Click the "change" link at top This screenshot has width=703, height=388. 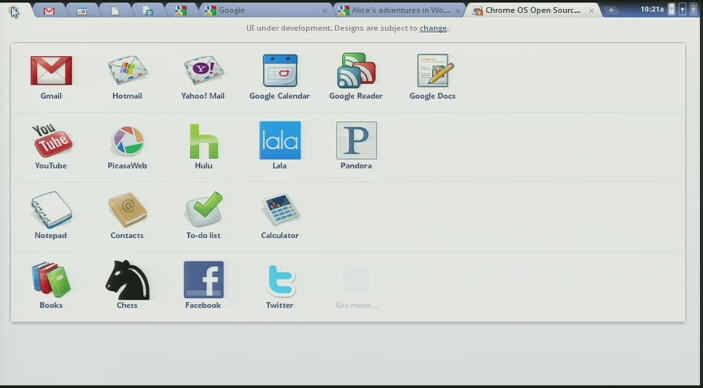click(433, 28)
